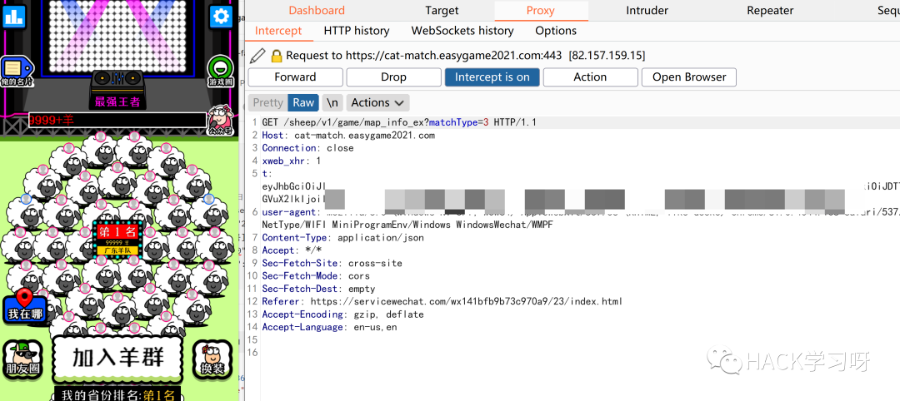The image size is (900, 401).
Task: Click the 我的省份排名 ranking text
Action: pyautogui.click(x=119, y=395)
